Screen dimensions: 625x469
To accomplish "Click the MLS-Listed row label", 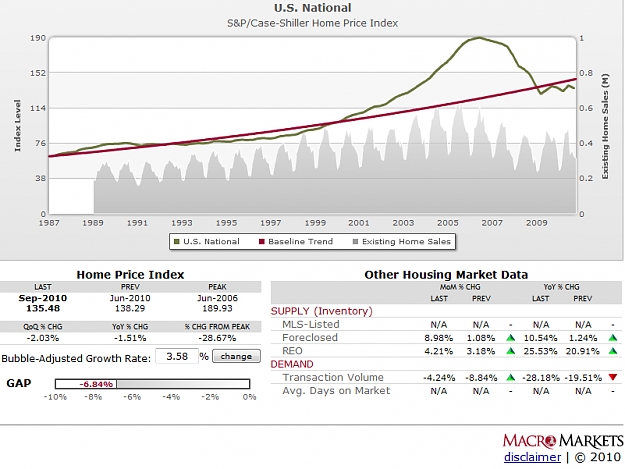I will click(311, 324).
